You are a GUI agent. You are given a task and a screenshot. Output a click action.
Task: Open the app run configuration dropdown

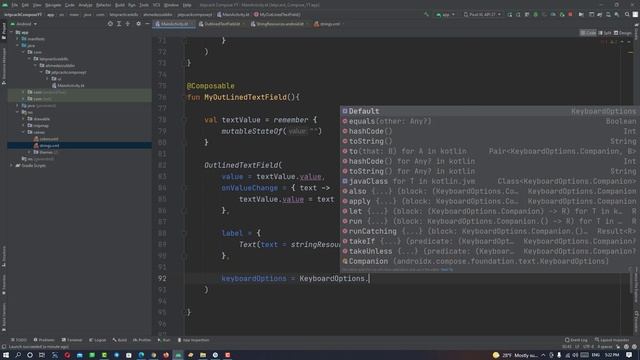coord(445,14)
